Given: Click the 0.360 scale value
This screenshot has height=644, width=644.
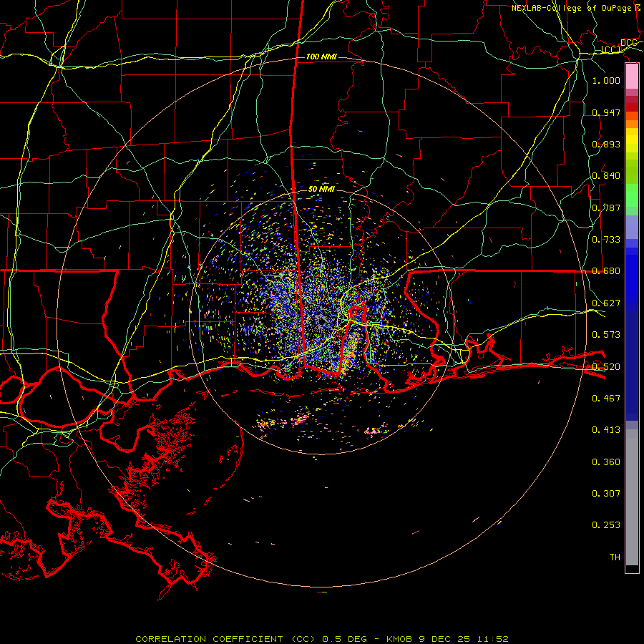Looking at the screenshot, I should pos(606,462).
